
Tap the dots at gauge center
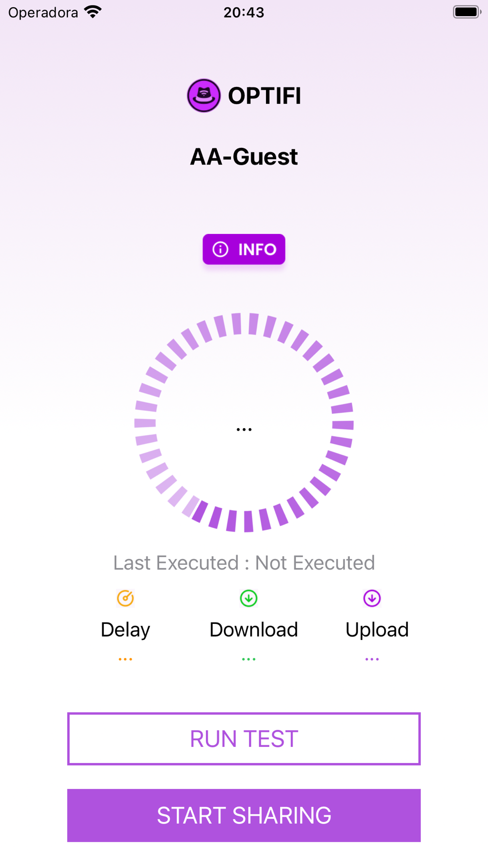click(x=244, y=430)
